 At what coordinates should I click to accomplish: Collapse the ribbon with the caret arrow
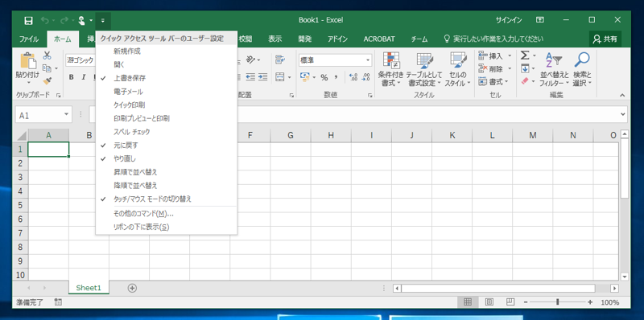click(x=622, y=95)
